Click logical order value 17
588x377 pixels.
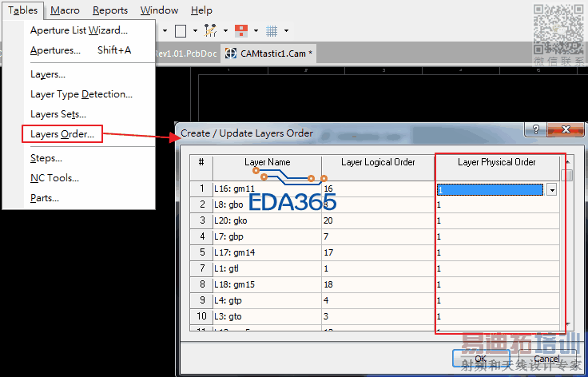click(x=328, y=252)
